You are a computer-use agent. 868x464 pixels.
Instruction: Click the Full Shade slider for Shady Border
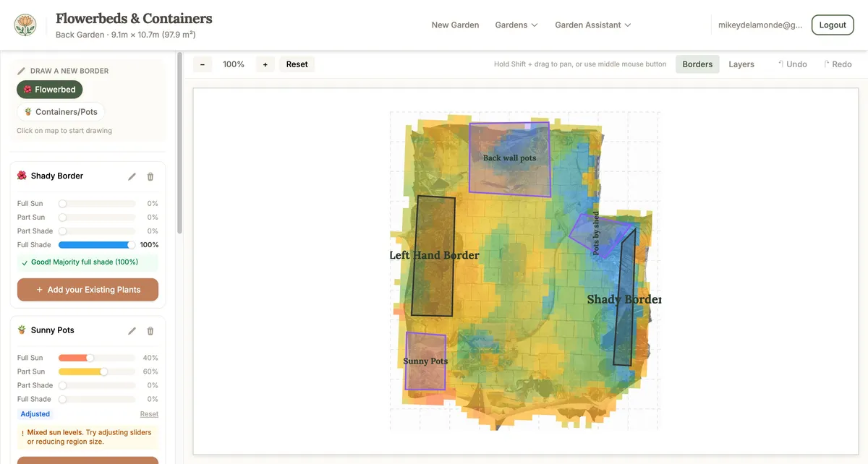(97, 244)
